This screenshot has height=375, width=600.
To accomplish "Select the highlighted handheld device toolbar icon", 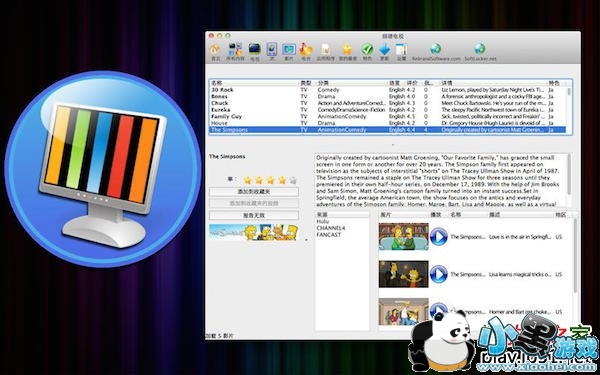I will [272, 49].
